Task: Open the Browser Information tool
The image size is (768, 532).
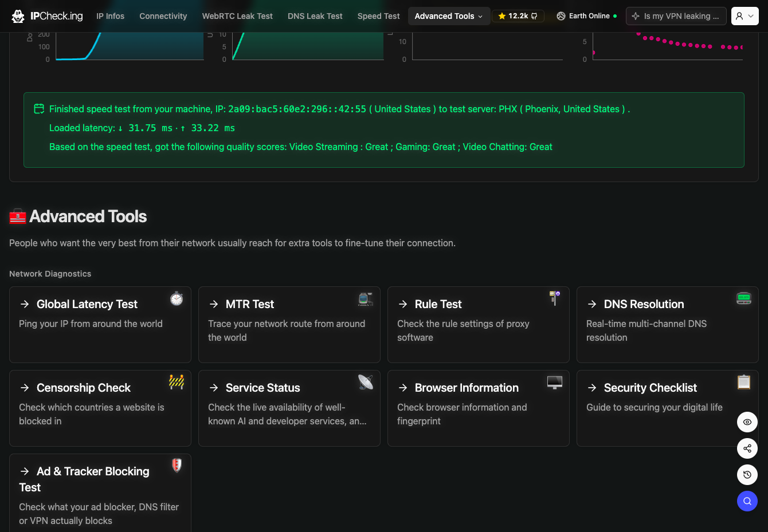Action: [479, 408]
